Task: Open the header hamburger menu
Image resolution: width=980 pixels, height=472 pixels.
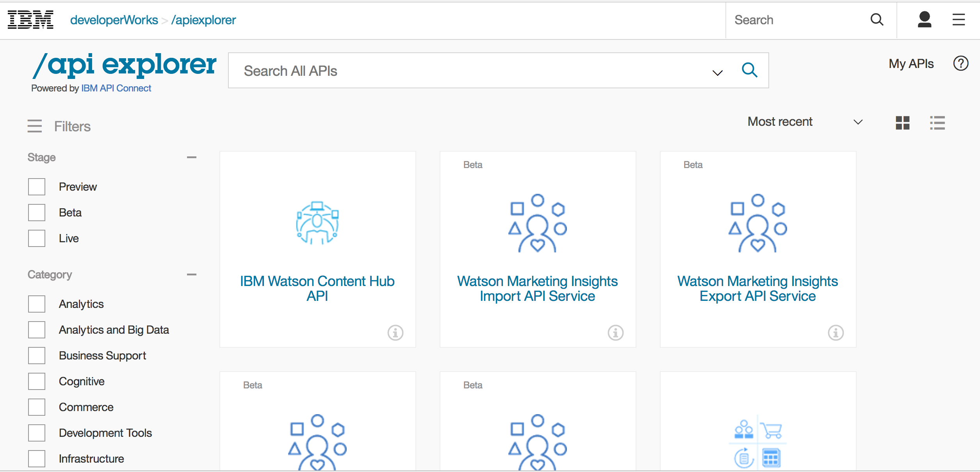Action: 959,20
